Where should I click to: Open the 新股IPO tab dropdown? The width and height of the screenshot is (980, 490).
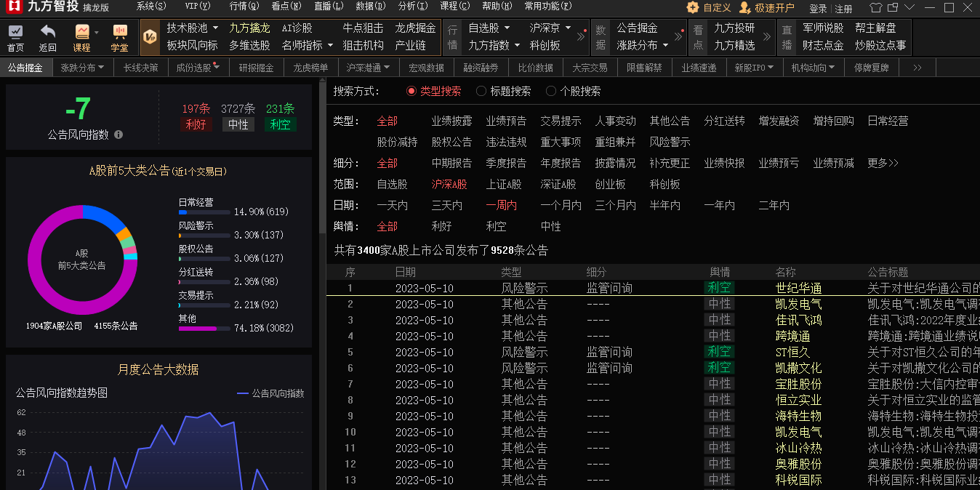754,68
